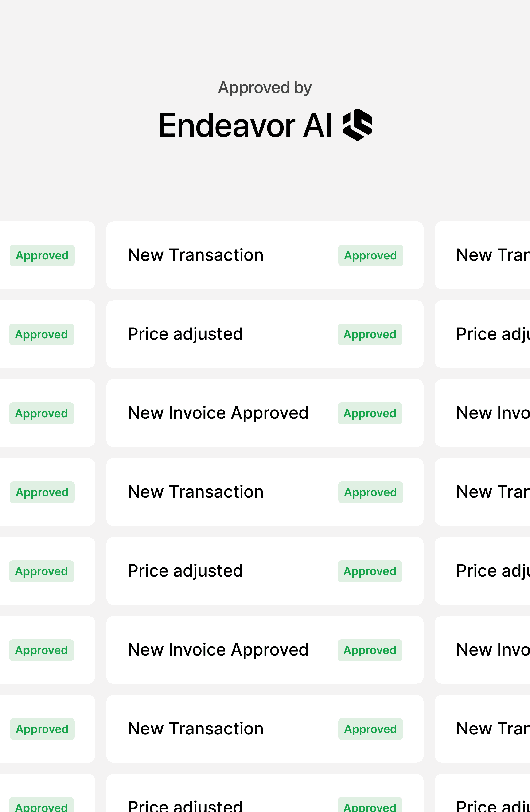Click badge on first center New Invoice Approved card
Screen dimensions: 530x812
[x=370, y=414]
